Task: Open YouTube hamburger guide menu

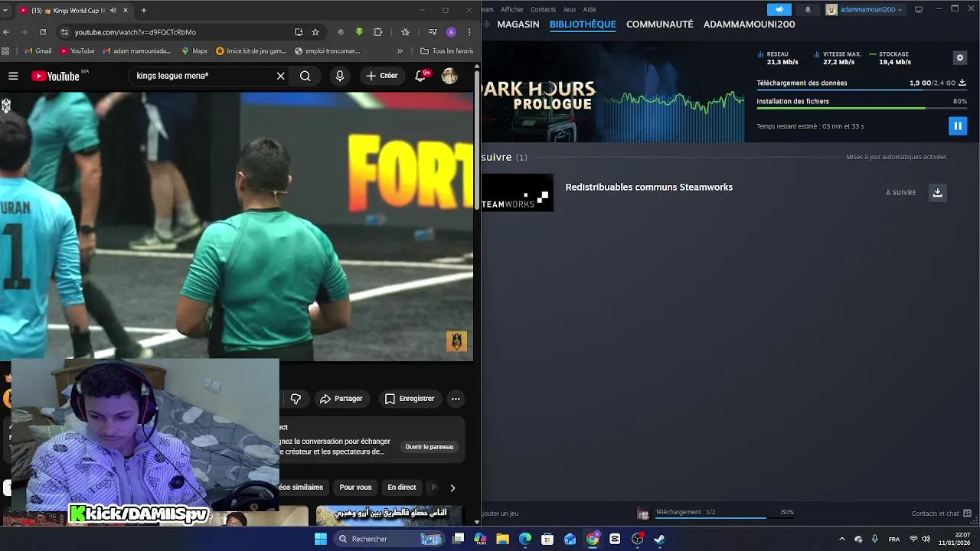Action: coord(13,76)
